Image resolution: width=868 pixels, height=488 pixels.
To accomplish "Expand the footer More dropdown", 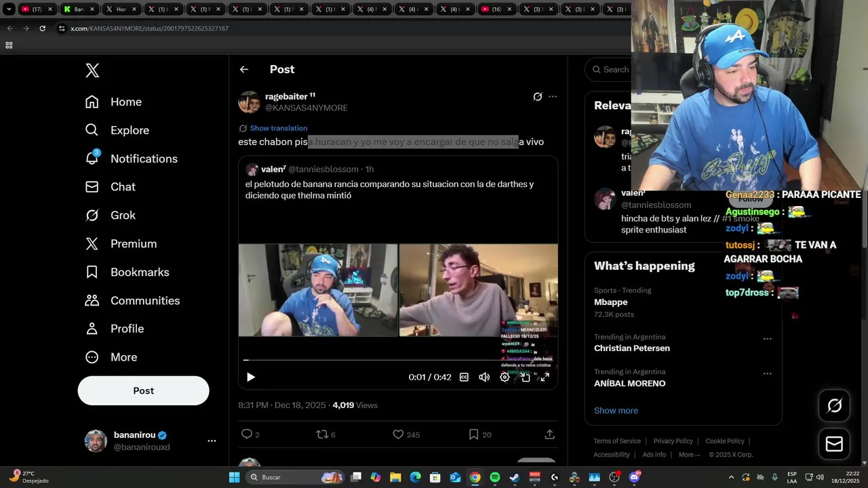I will pyautogui.click(x=689, y=455).
